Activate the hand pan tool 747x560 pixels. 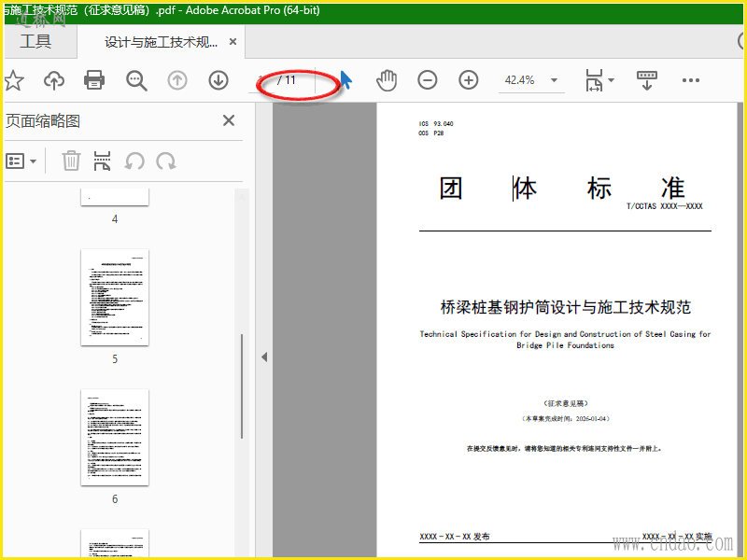click(x=387, y=80)
